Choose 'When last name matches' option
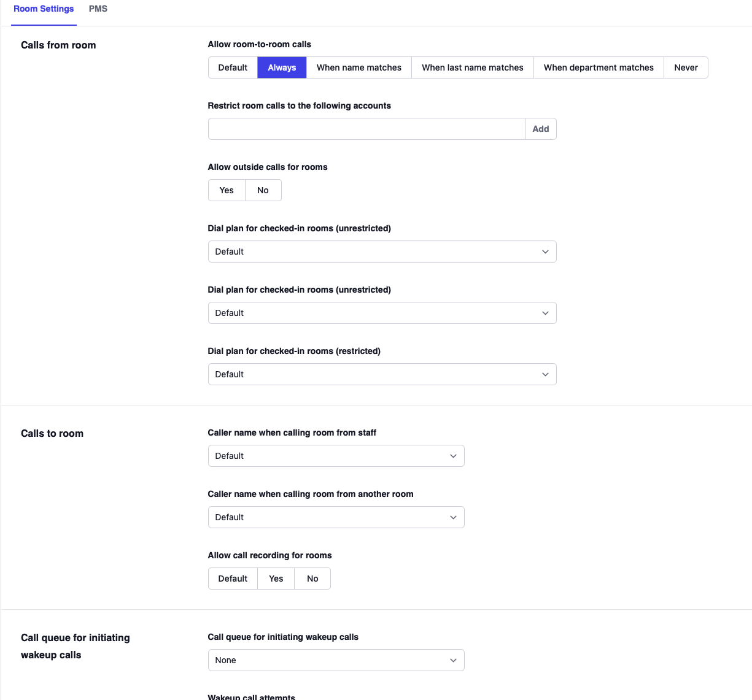This screenshot has width=752, height=700. point(472,67)
